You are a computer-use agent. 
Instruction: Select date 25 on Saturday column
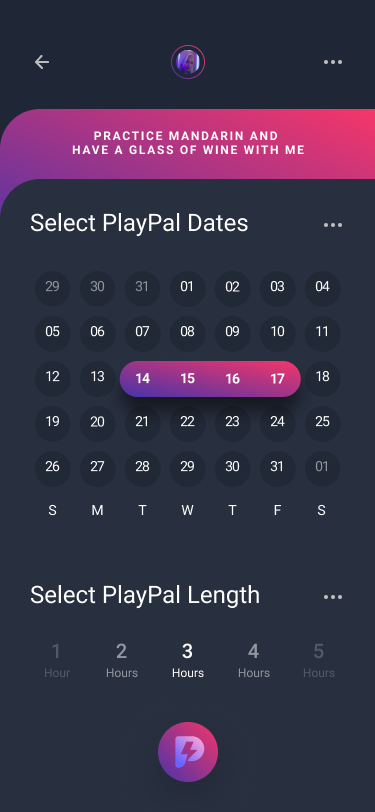323,422
